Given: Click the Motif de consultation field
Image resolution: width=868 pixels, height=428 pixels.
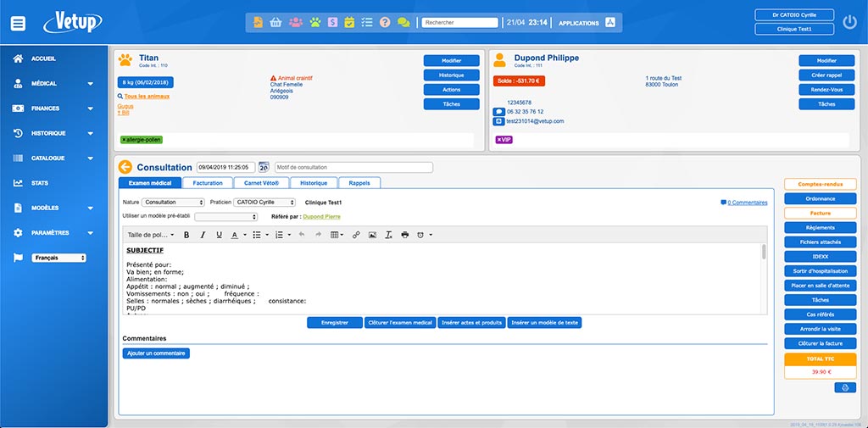Looking at the screenshot, I should click(x=353, y=167).
